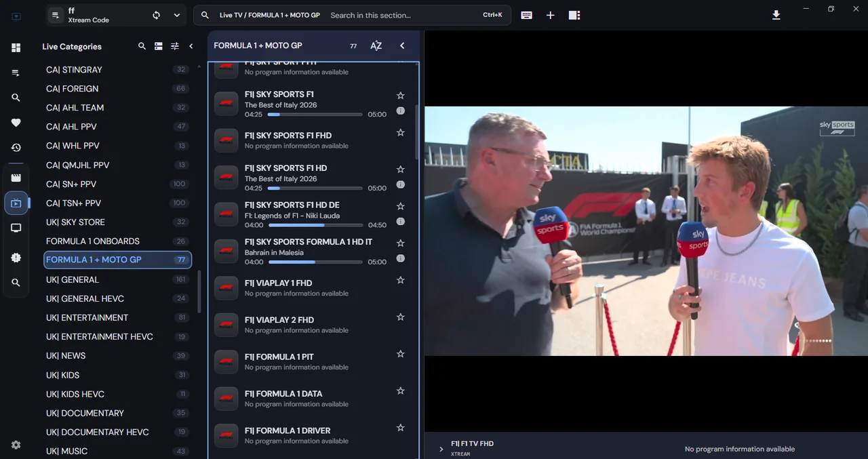Screen dimensions: 868x459
Task: Select the CA| STINGRAY category
Action: click(x=117, y=69)
